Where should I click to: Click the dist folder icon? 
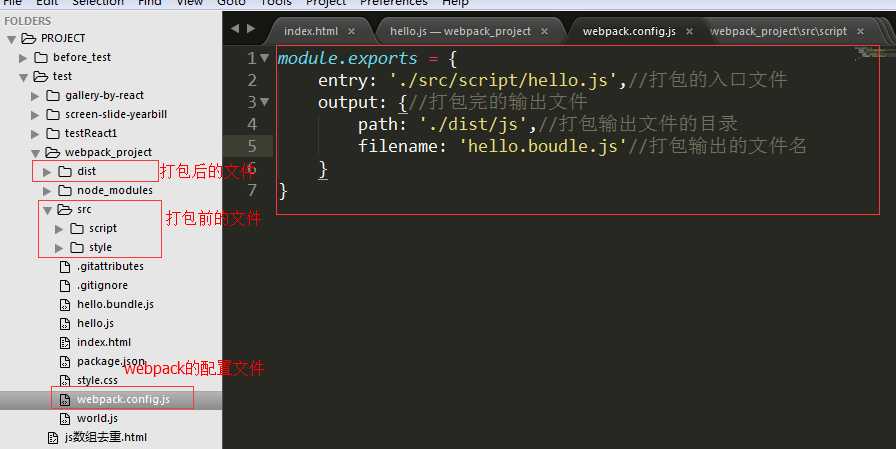pyautogui.click(x=65, y=171)
